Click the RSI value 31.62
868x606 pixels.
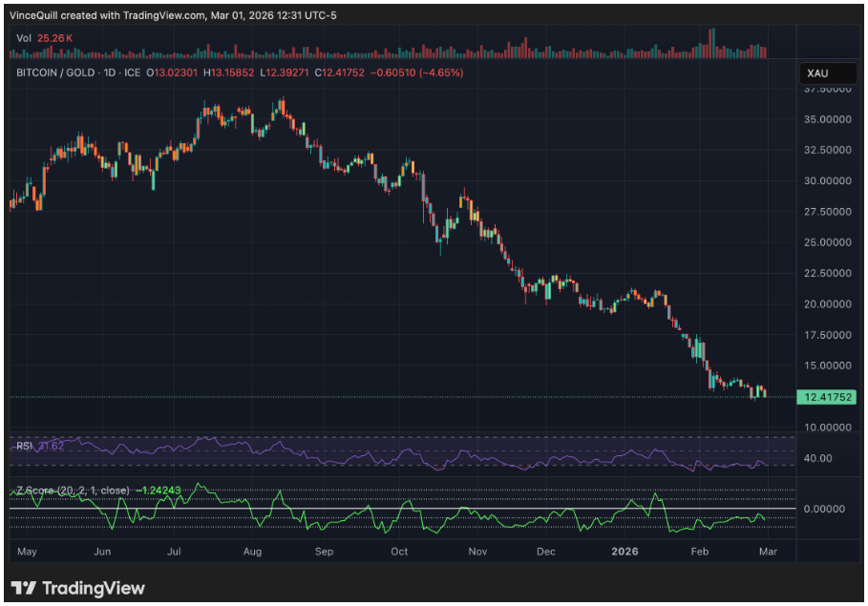52,446
